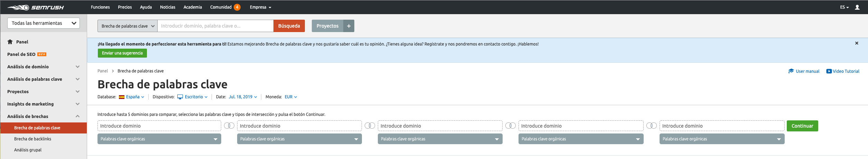Image resolution: width=868 pixels, height=159 pixels.
Task: Click the first intersection circles icon
Action: click(x=229, y=126)
